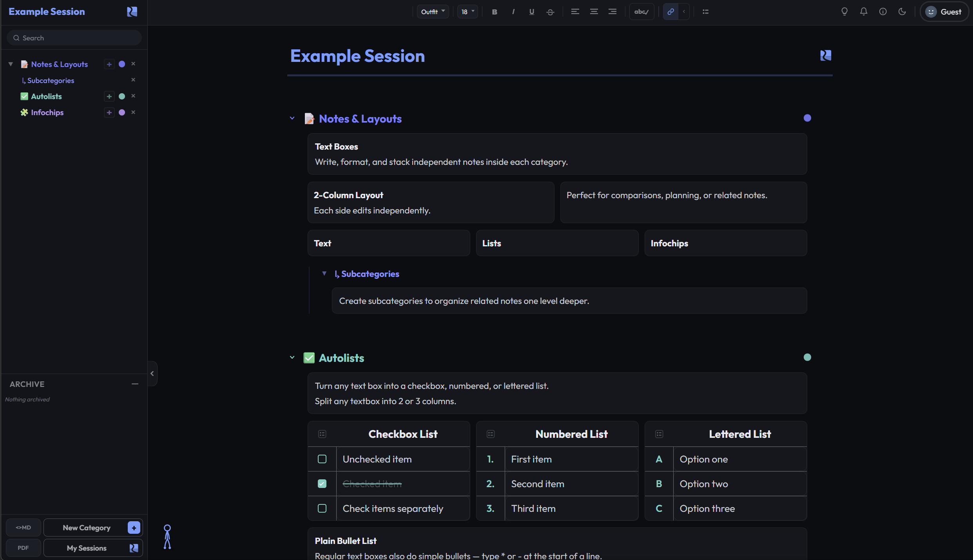Open the font size 18 dropdown
This screenshot has width=973, height=560.
coord(467,12)
